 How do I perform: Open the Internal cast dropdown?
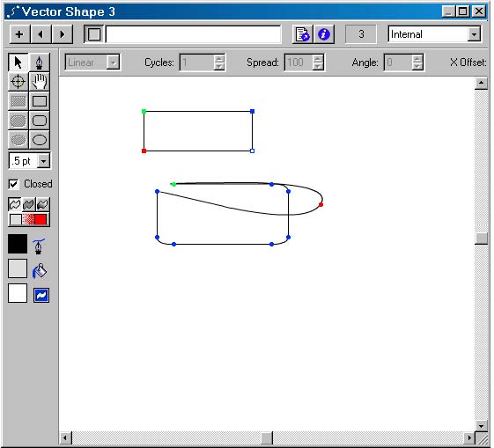(x=474, y=34)
